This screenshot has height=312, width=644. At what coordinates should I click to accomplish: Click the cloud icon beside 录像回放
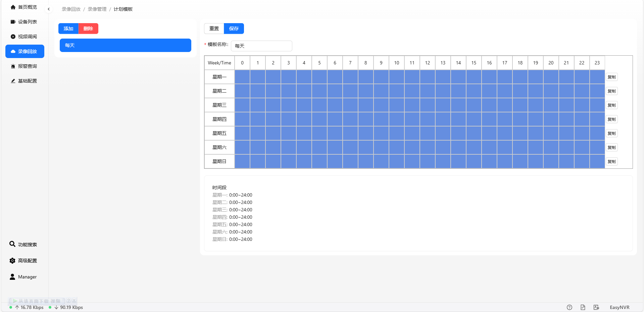click(13, 51)
